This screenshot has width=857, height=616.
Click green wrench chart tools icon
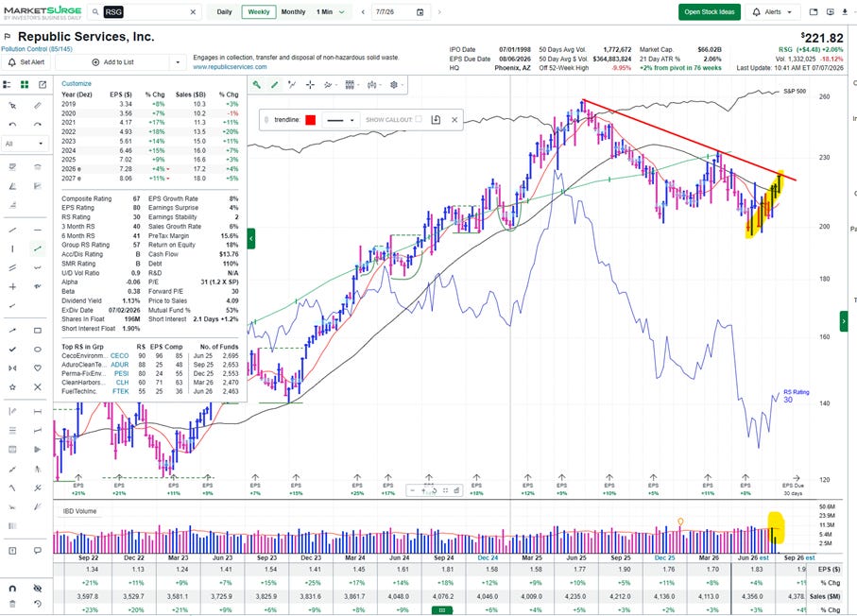(x=256, y=85)
